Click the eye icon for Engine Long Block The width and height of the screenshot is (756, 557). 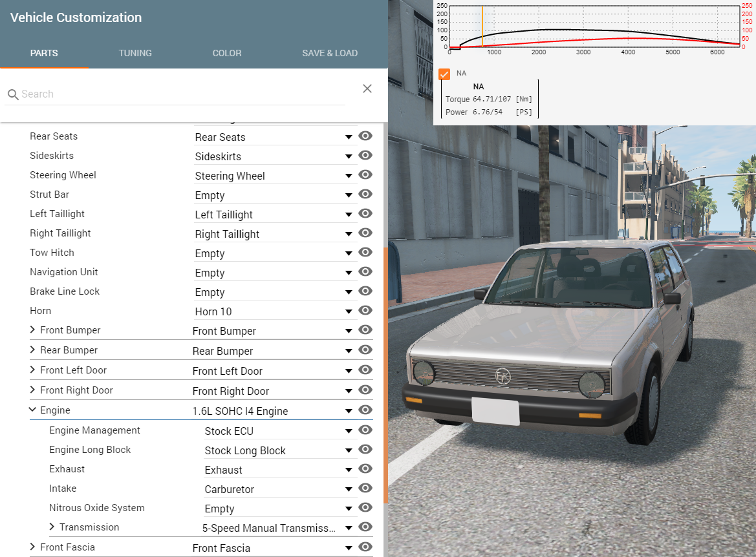[365, 449]
